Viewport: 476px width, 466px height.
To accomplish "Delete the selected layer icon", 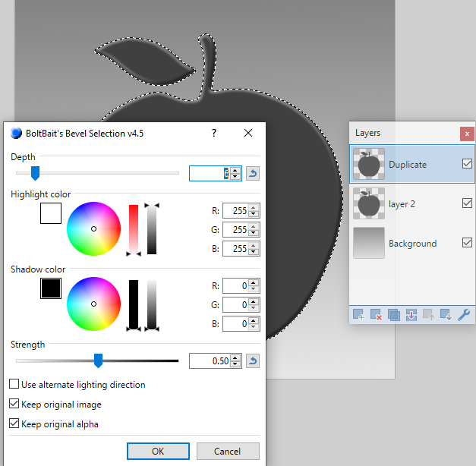I will click(376, 315).
